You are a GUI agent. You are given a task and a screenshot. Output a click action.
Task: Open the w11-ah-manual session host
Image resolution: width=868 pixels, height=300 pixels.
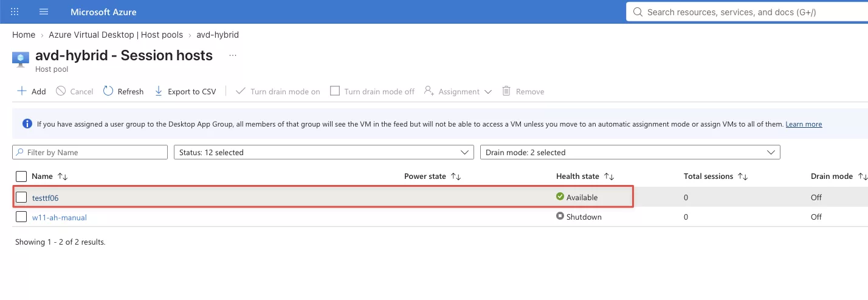pyautogui.click(x=60, y=217)
